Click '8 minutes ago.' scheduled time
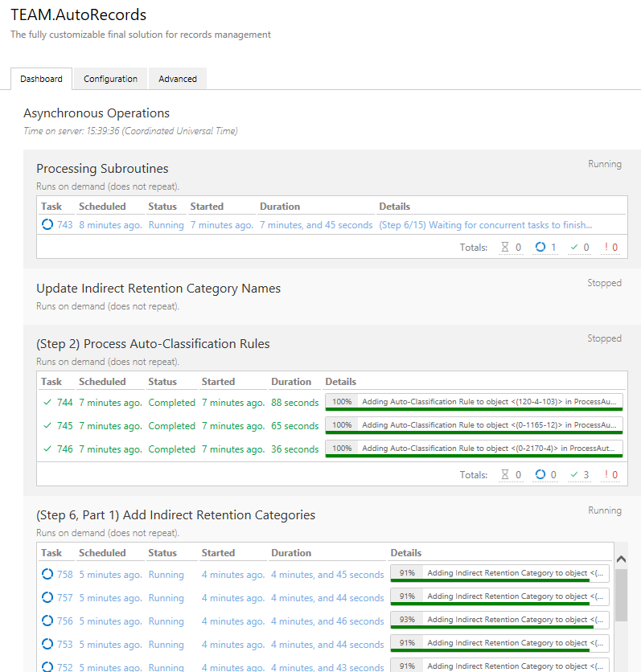Viewport: 641px width, 672px height. click(x=111, y=225)
